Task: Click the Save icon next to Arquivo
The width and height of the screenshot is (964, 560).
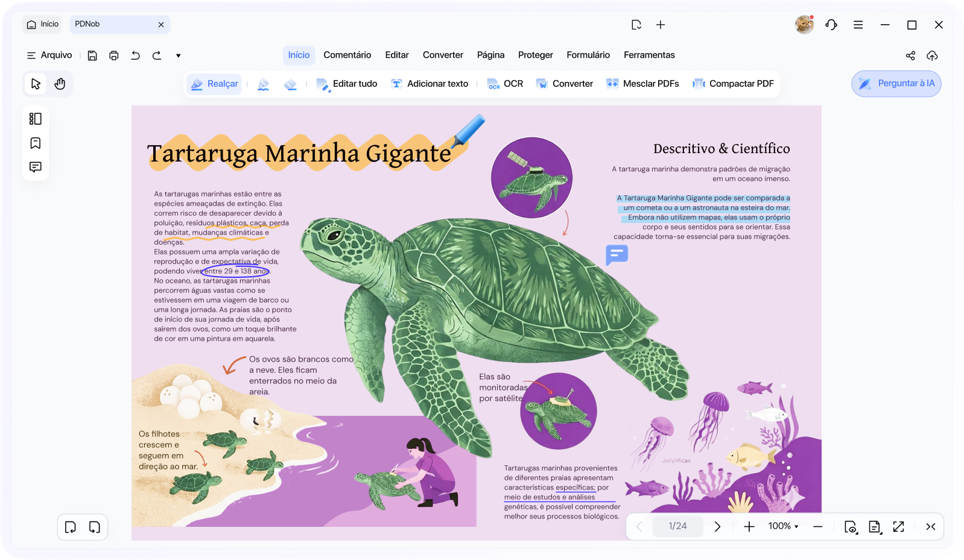Action: [92, 55]
